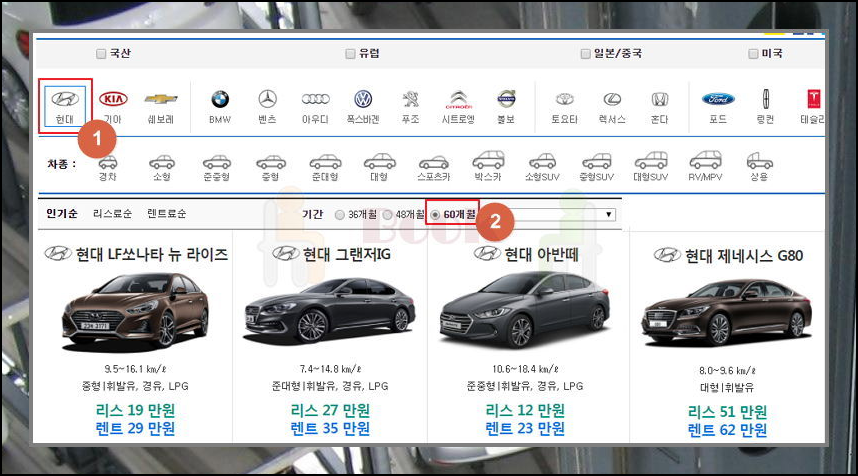The width and height of the screenshot is (858, 476).
Task: Click 렌트 23 만원 price for 아반떼
Action: pos(525,428)
